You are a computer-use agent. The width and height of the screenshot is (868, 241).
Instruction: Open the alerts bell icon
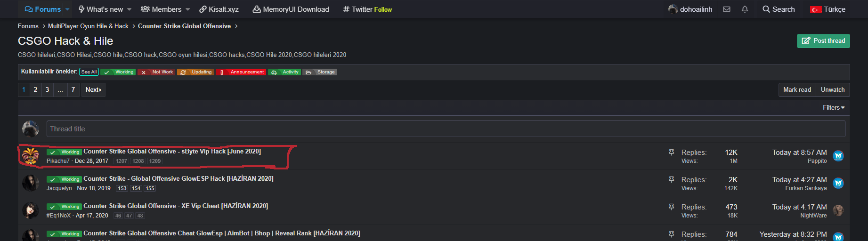click(x=745, y=9)
